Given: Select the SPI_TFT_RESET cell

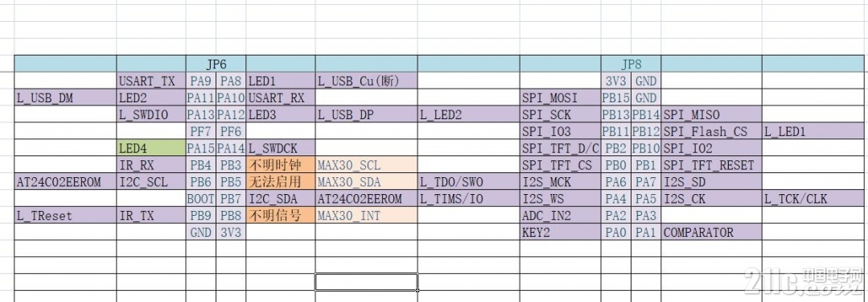Looking at the screenshot, I should 711,164.
